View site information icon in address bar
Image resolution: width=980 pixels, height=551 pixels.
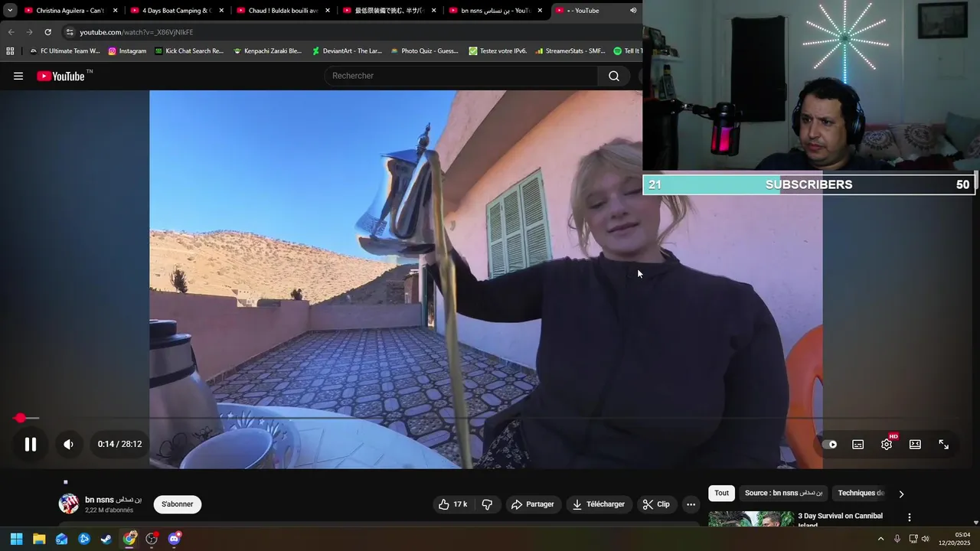click(x=70, y=32)
